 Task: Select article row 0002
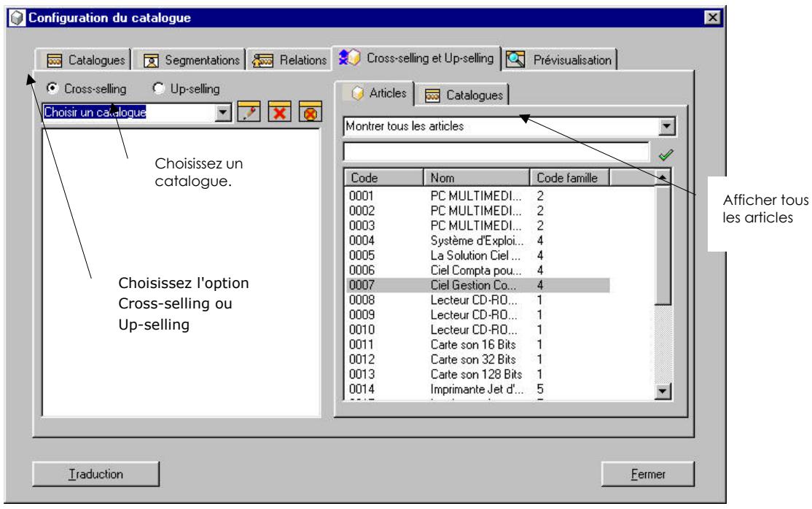point(477,211)
